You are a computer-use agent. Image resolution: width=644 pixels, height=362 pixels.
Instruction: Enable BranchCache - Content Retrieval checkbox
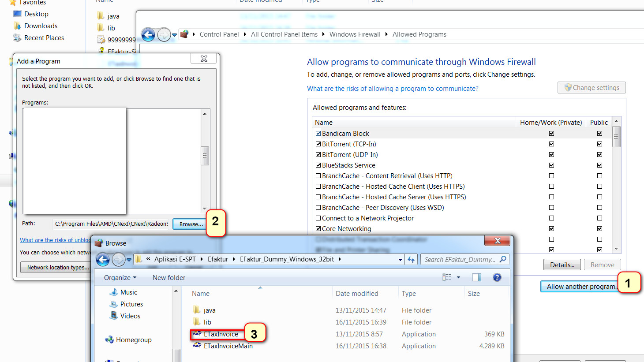(318, 176)
